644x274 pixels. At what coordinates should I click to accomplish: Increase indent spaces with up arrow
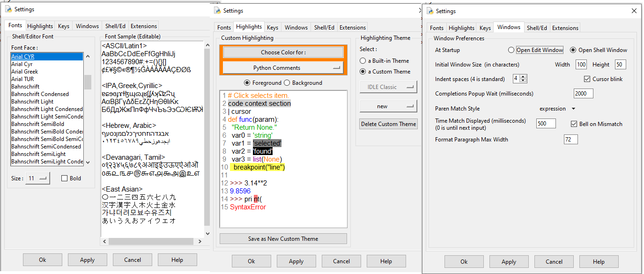click(x=523, y=77)
